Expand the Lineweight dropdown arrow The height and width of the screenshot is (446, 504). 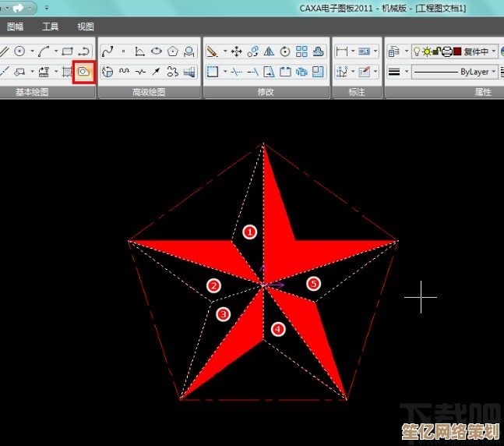pos(407,71)
